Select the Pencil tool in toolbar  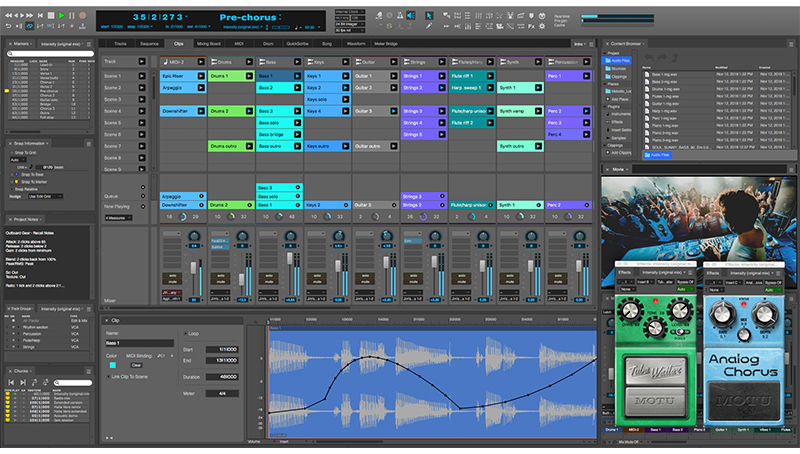click(x=429, y=26)
